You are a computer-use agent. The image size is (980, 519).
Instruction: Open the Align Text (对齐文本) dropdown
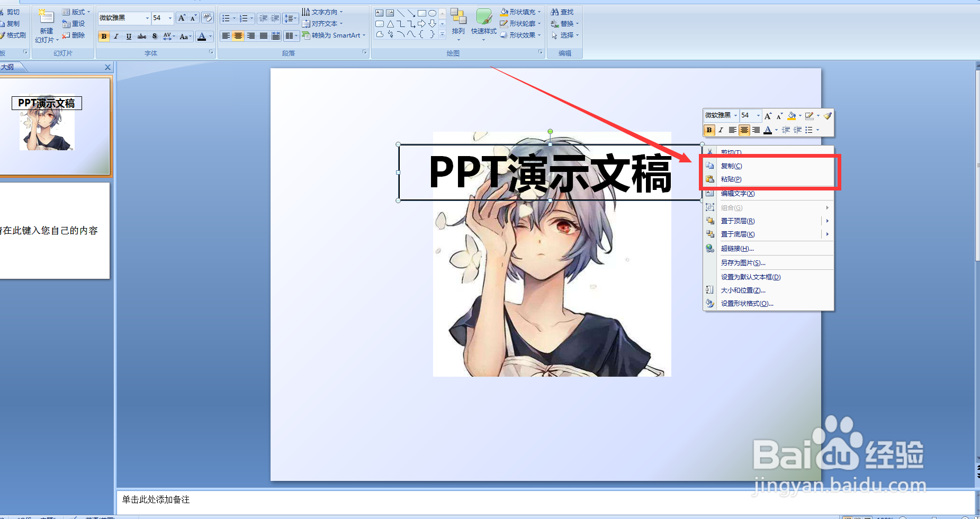322,23
